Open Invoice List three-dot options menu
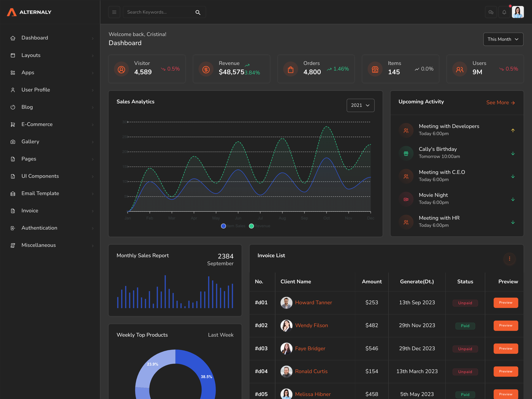The image size is (532, 399). tap(509, 259)
